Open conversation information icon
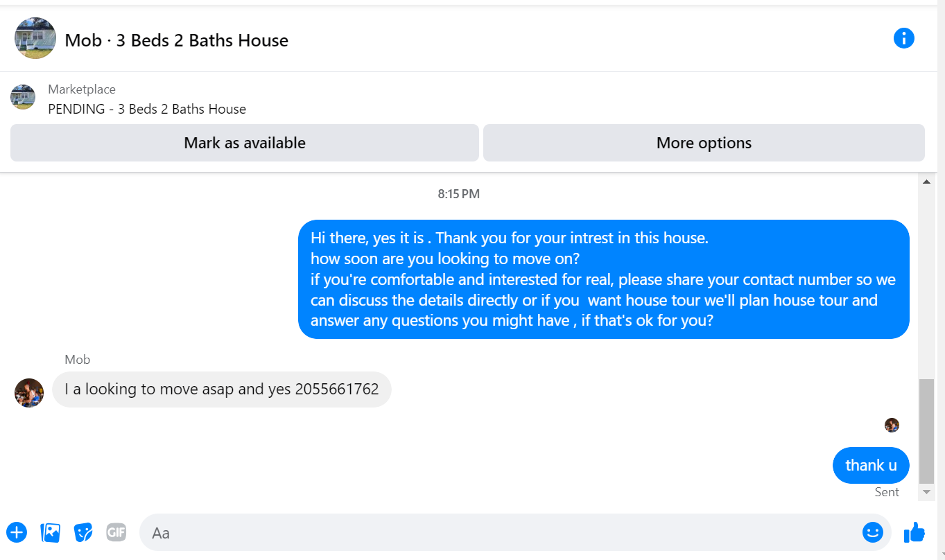The height and width of the screenshot is (560, 945). point(903,38)
